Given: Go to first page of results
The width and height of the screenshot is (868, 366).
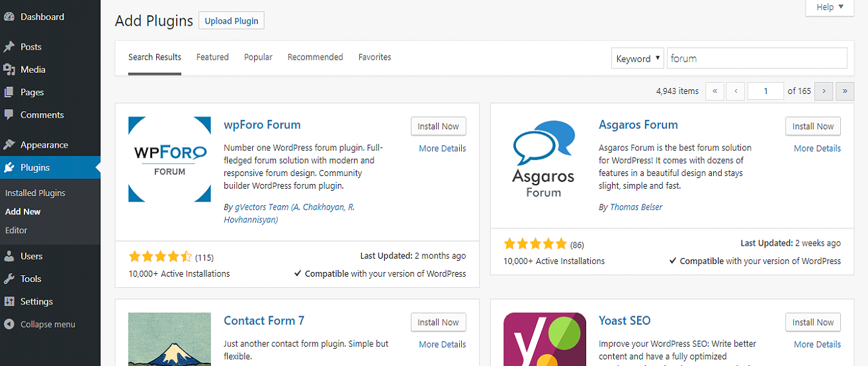Looking at the screenshot, I should tap(715, 91).
